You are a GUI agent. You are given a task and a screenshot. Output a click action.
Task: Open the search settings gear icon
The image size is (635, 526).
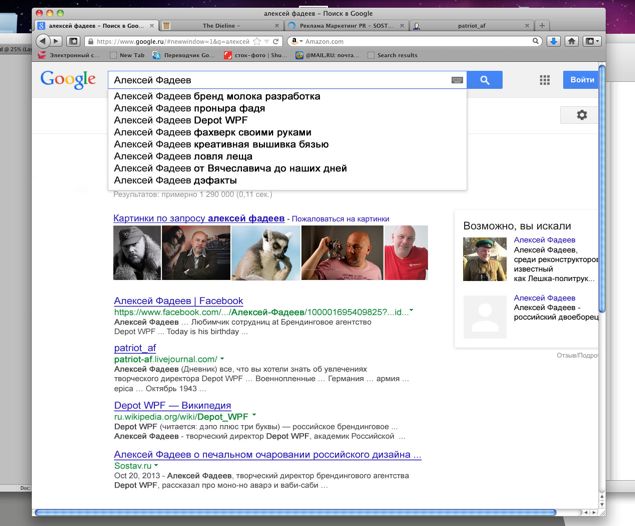pos(582,115)
